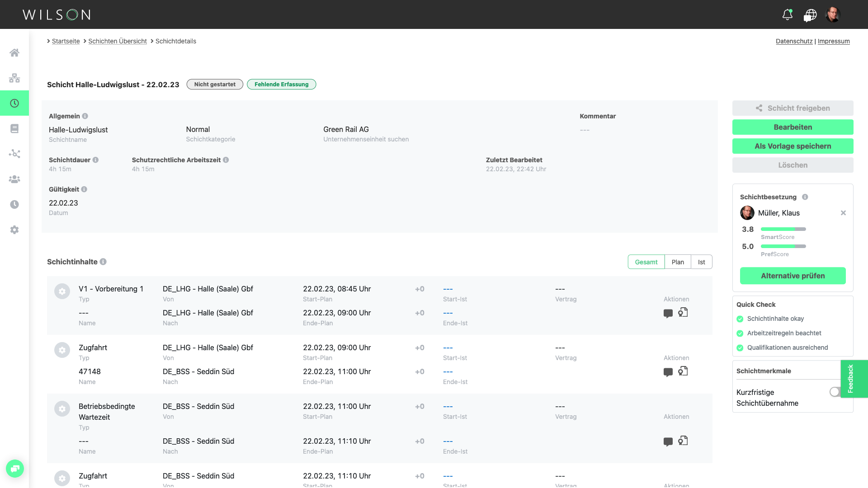The image size is (868, 488).
Task: Click the language globe icon
Action: pyautogui.click(x=810, y=15)
